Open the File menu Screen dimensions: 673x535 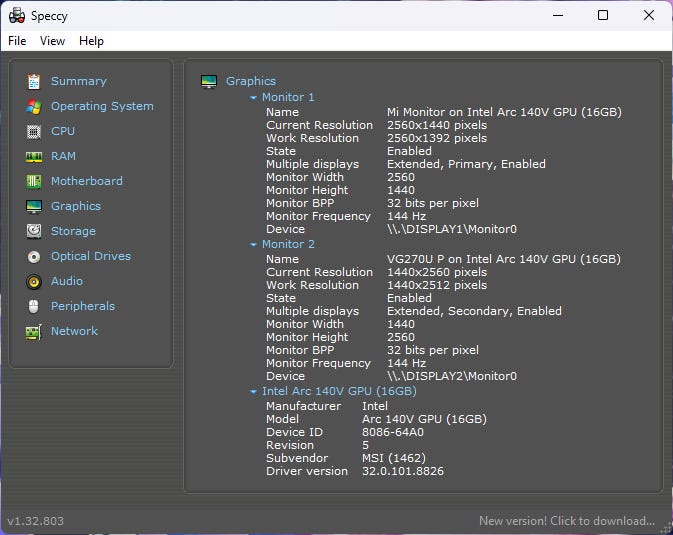click(17, 41)
